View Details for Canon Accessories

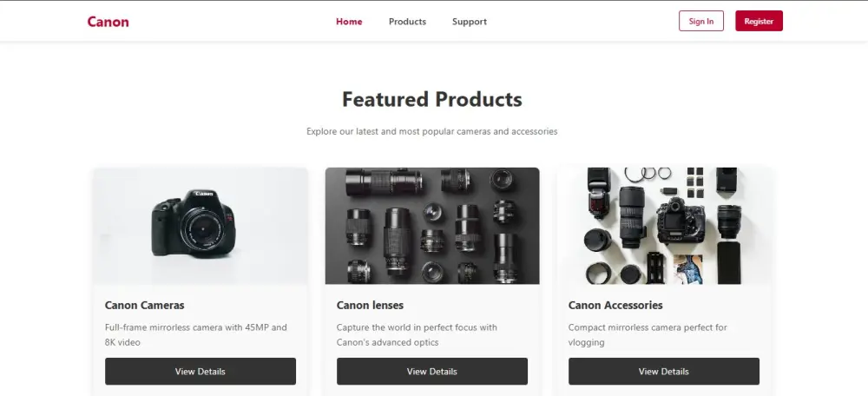[664, 372]
